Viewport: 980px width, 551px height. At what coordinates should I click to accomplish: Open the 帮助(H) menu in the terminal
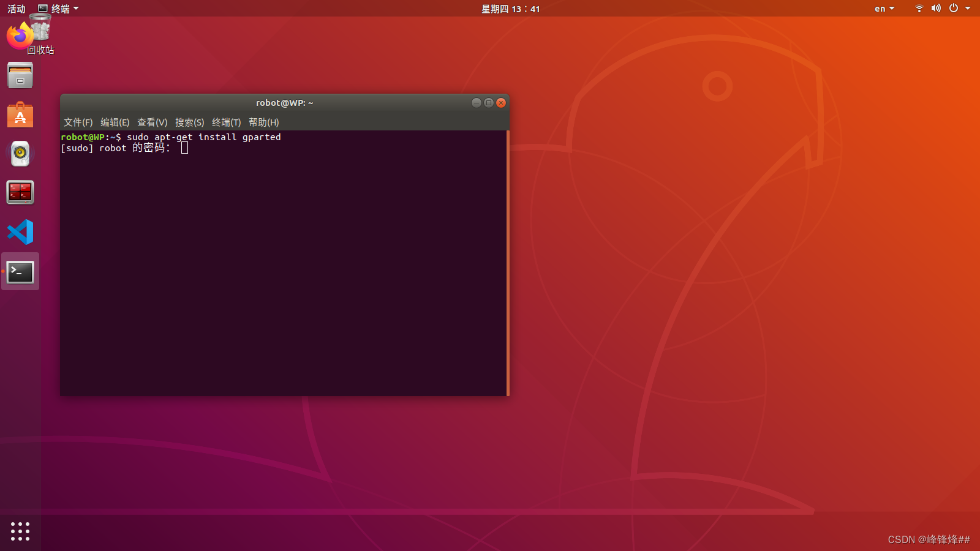click(x=263, y=122)
